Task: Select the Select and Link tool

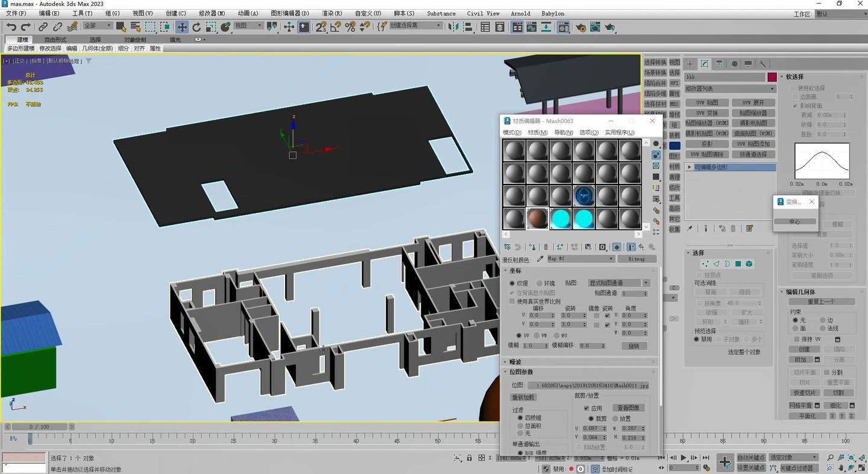Action: 43,27
